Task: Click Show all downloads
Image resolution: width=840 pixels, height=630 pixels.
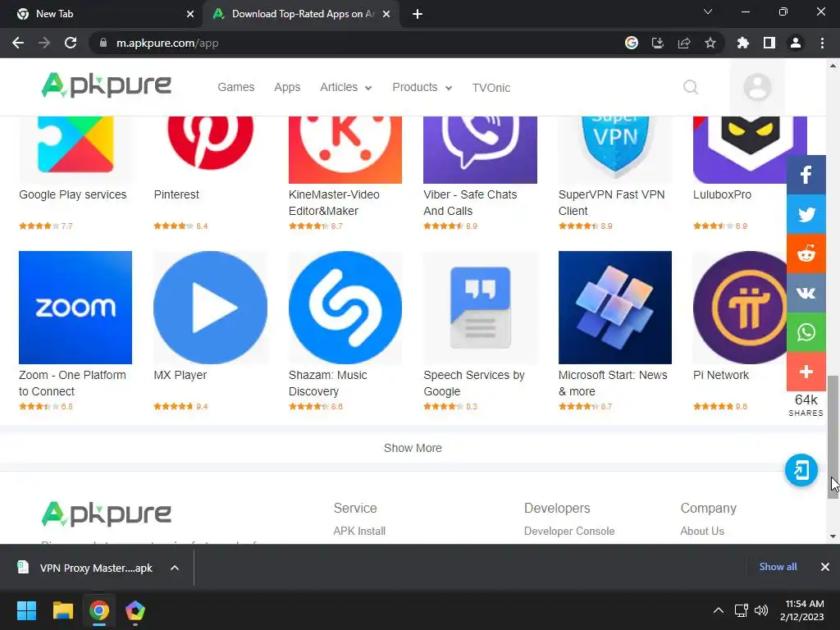Action: [x=778, y=566]
